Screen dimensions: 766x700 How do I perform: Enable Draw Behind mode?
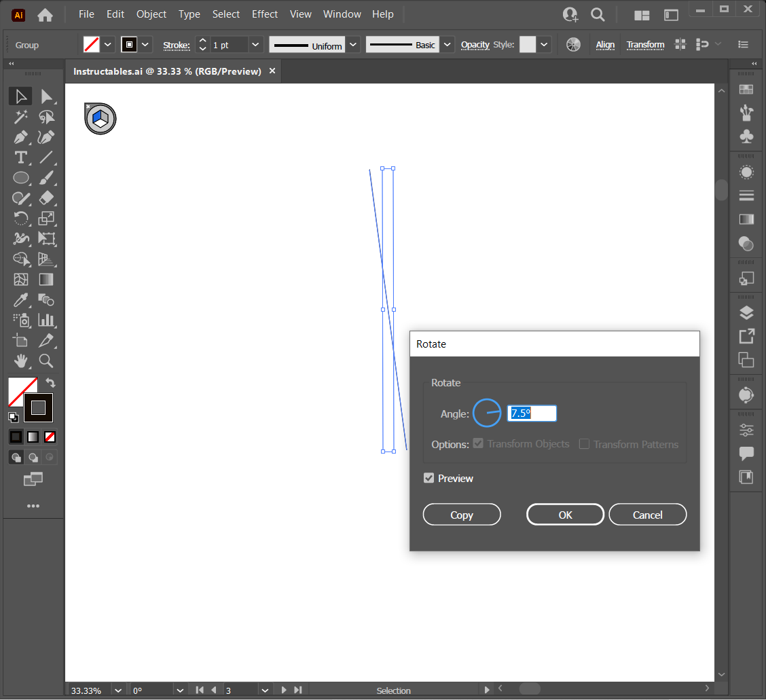pyautogui.click(x=33, y=457)
